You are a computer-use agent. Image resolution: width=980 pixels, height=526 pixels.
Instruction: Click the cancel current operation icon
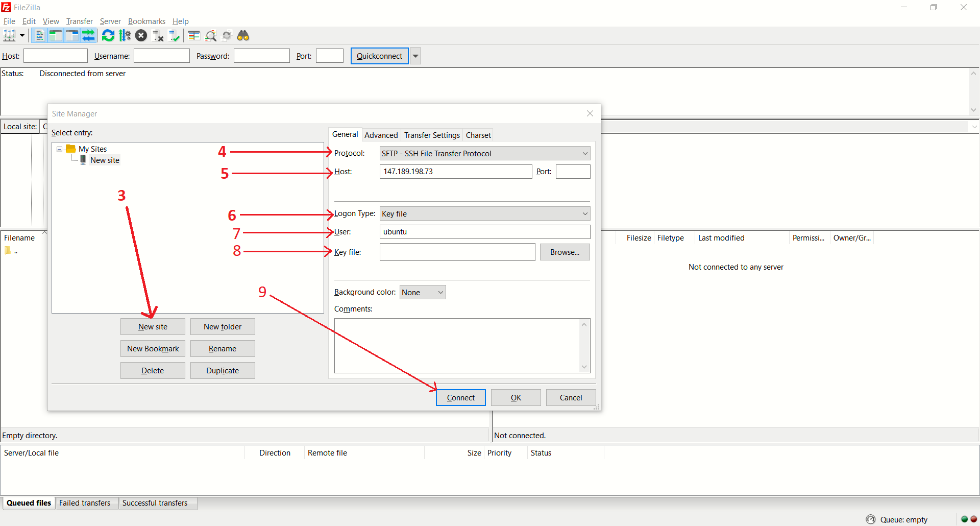pyautogui.click(x=141, y=36)
